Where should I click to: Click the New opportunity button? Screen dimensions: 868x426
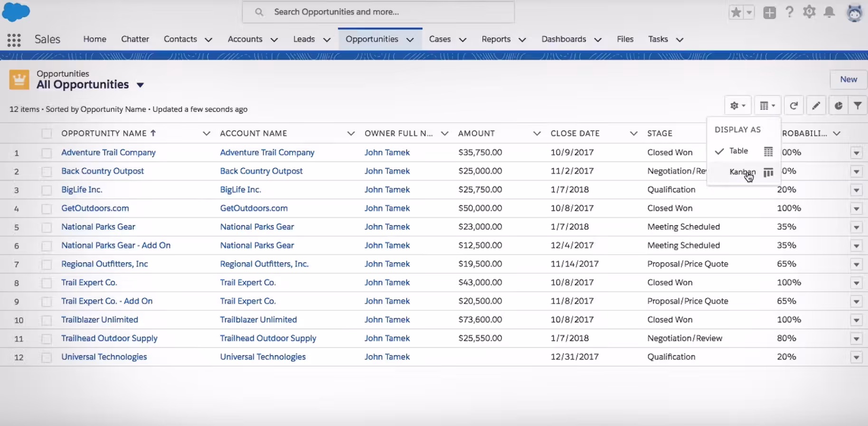tap(848, 79)
